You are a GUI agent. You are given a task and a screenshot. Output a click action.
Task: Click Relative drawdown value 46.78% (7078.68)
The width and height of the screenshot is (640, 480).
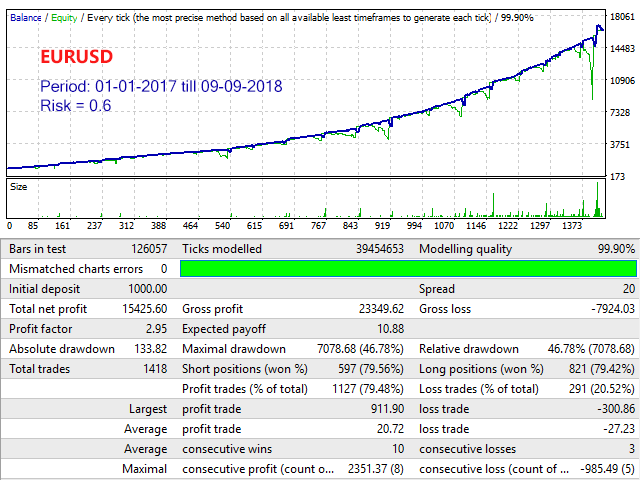tap(591, 349)
